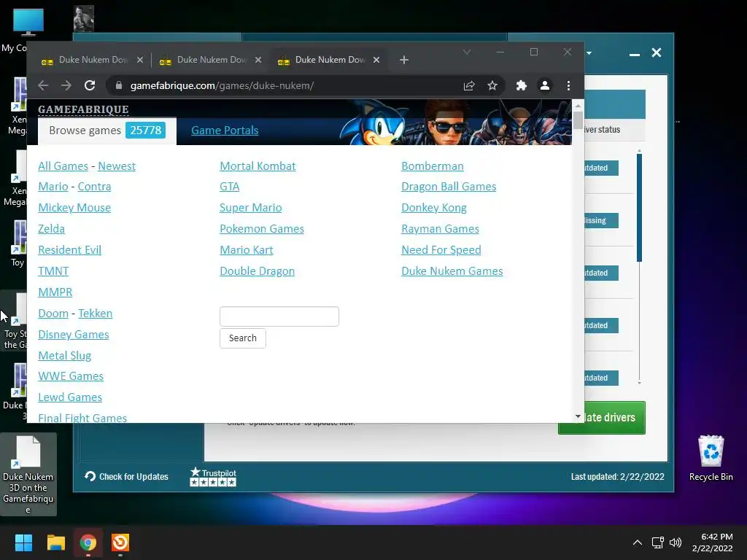Open Mario Kart link

point(247,250)
